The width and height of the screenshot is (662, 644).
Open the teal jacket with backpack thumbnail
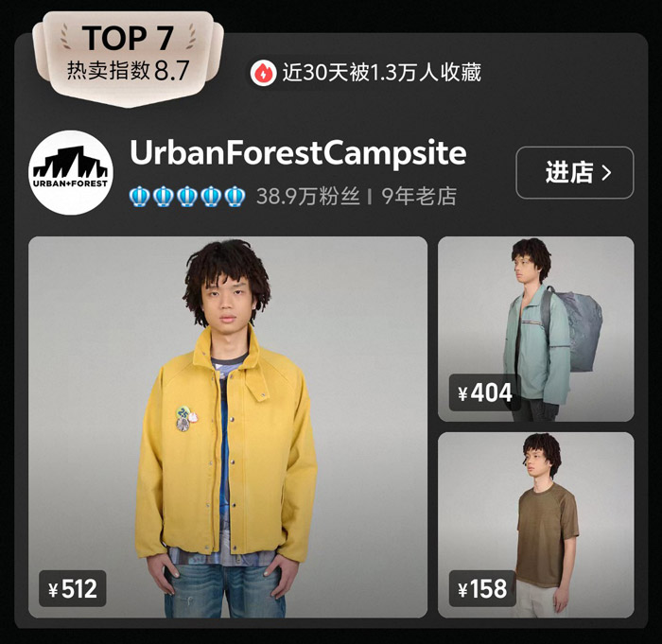(536, 329)
